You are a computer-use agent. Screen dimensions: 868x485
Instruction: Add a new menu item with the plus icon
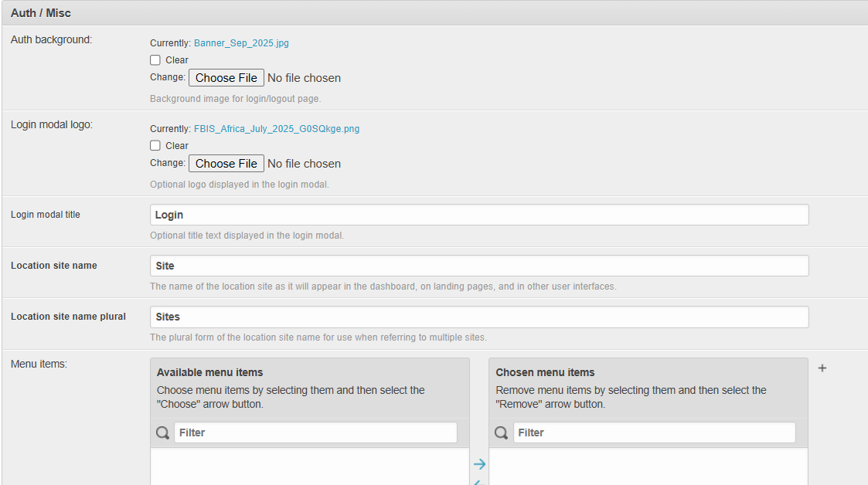click(x=822, y=368)
